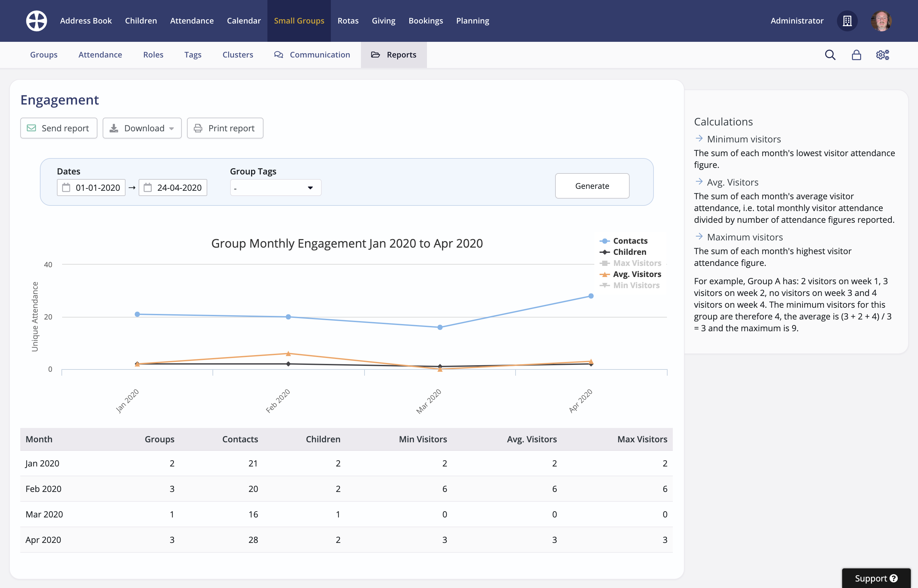The width and height of the screenshot is (918, 588).
Task: Click the Print report button
Action: [x=225, y=128]
